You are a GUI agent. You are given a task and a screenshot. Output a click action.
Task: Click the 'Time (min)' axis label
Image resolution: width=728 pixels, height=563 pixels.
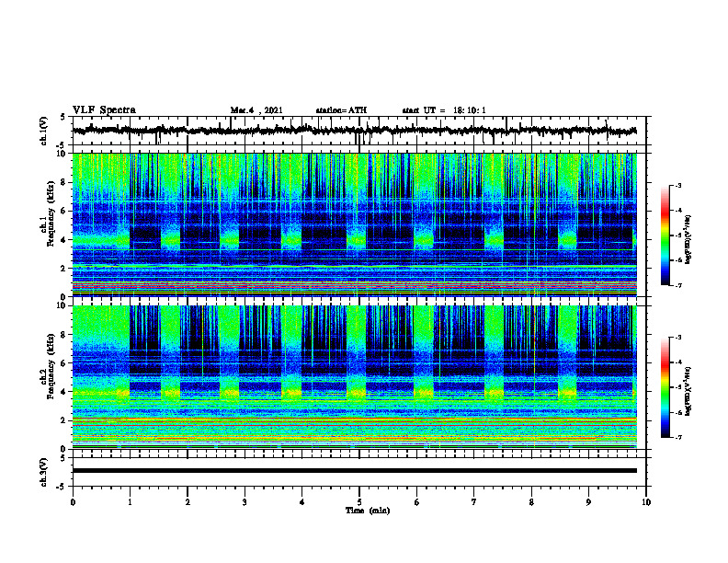pyautogui.click(x=368, y=511)
